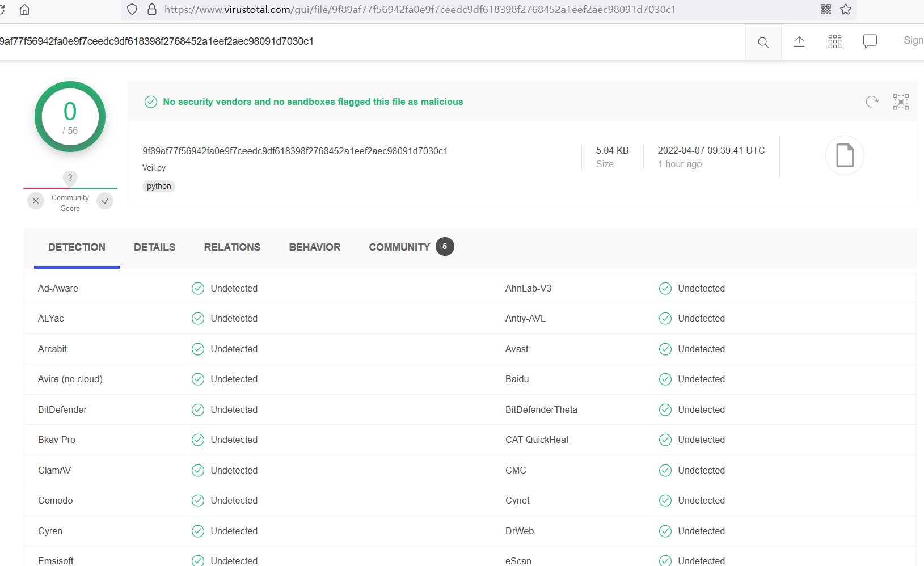The width and height of the screenshot is (924, 566).
Task: Click the DrWeb vendor name
Action: (x=520, y=531)
